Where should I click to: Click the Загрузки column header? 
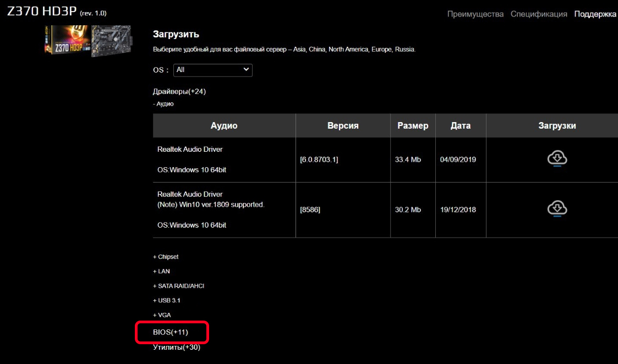point(557,126)
